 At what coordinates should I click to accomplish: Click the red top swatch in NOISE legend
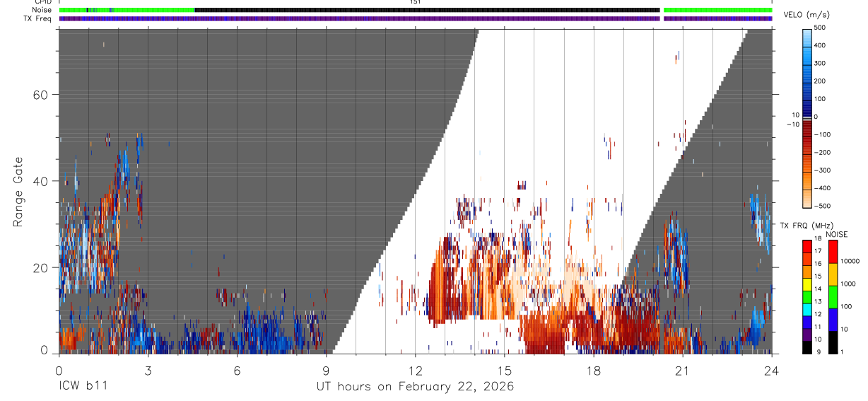coord(833,252)
